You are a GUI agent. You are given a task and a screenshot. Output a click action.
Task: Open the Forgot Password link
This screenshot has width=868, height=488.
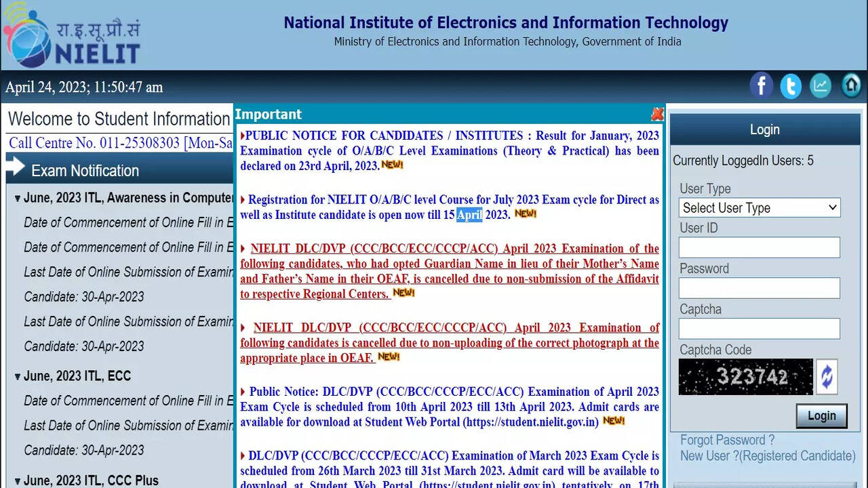point(727,440)
